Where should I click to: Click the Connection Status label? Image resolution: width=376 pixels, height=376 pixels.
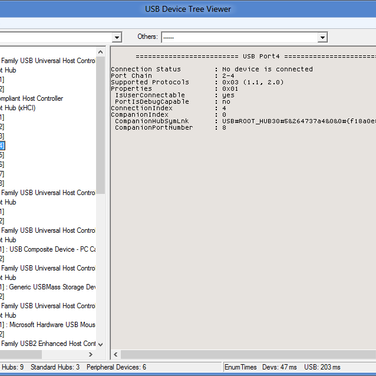click(146, 69)
